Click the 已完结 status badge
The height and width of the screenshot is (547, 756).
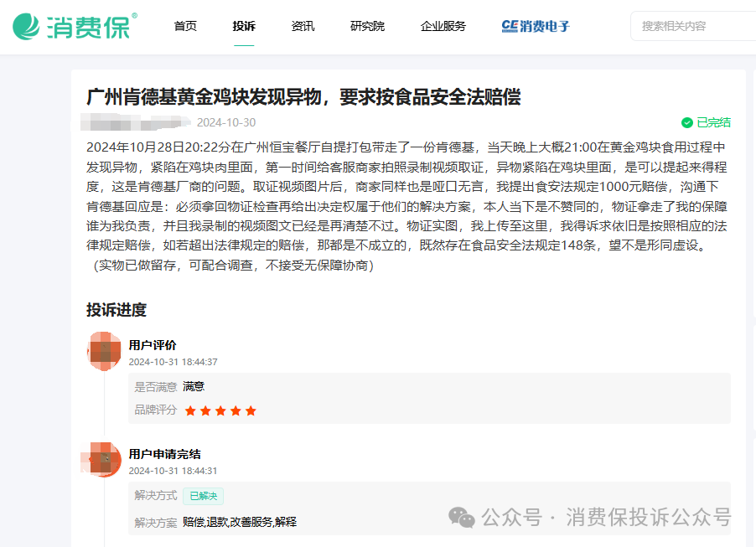pyautogui.click(x=716, y=121)
